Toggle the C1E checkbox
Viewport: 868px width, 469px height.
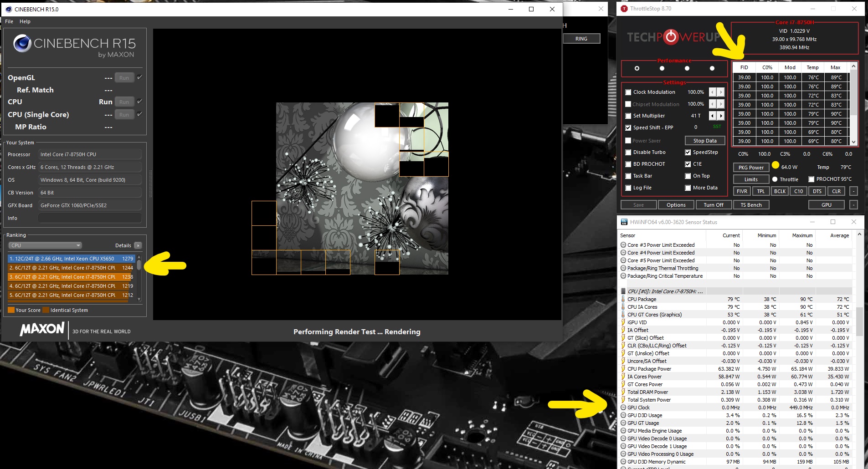pos(688,164)
